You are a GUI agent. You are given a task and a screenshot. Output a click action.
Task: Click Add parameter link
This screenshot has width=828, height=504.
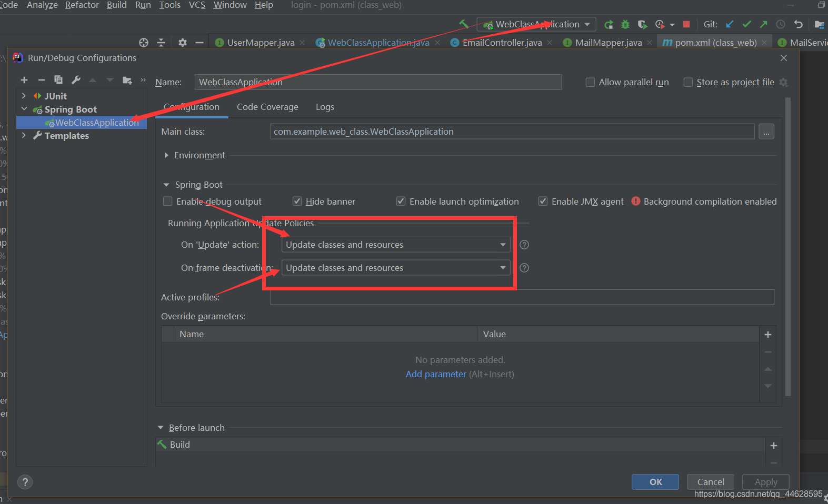coord(436,374)
